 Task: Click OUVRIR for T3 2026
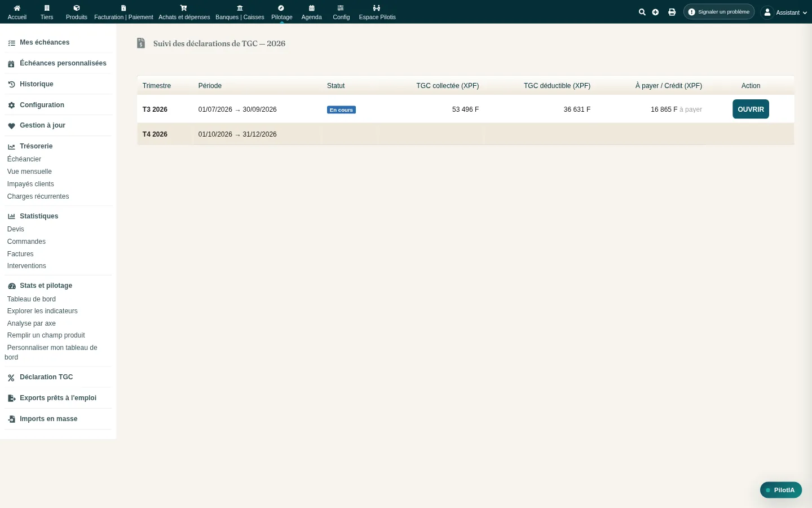751,110
